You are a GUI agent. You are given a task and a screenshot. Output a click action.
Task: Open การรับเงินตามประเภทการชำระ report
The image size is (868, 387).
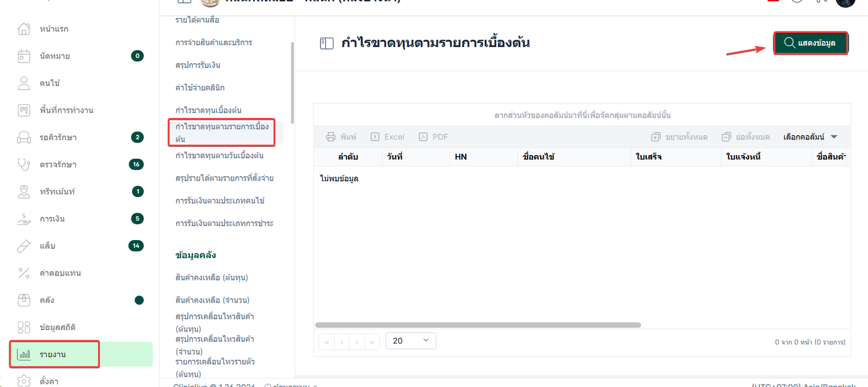coord(224,223)
